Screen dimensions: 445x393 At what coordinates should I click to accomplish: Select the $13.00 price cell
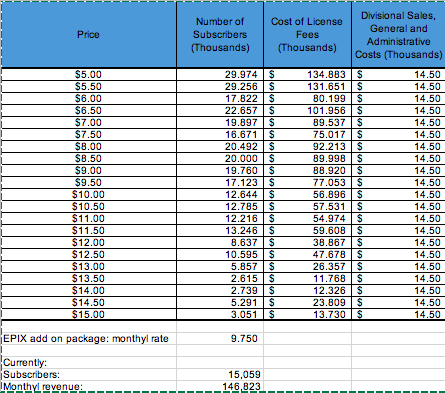coord(89,267)
